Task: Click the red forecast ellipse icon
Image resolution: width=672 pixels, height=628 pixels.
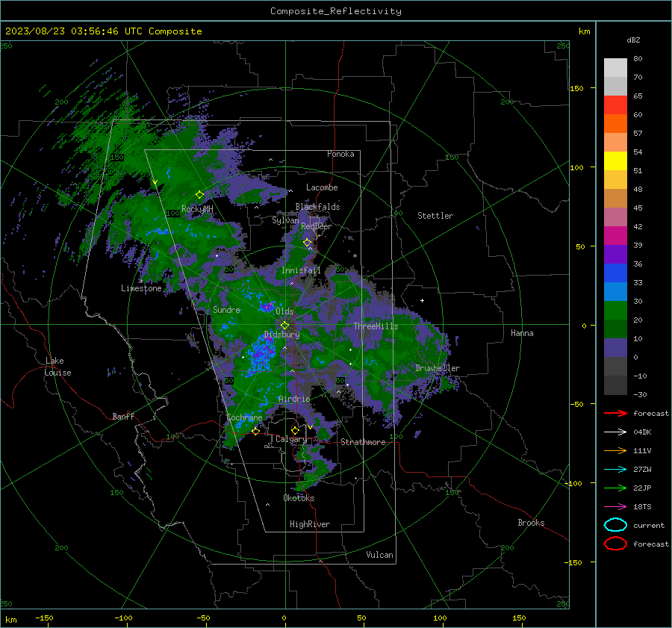Action: (x=615, y=544)
